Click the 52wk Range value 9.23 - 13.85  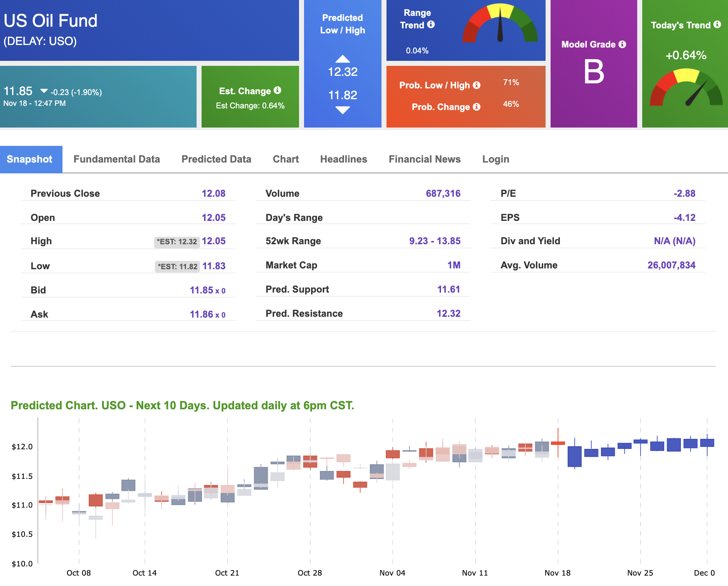pyautogui.click(x=435, y=241)
